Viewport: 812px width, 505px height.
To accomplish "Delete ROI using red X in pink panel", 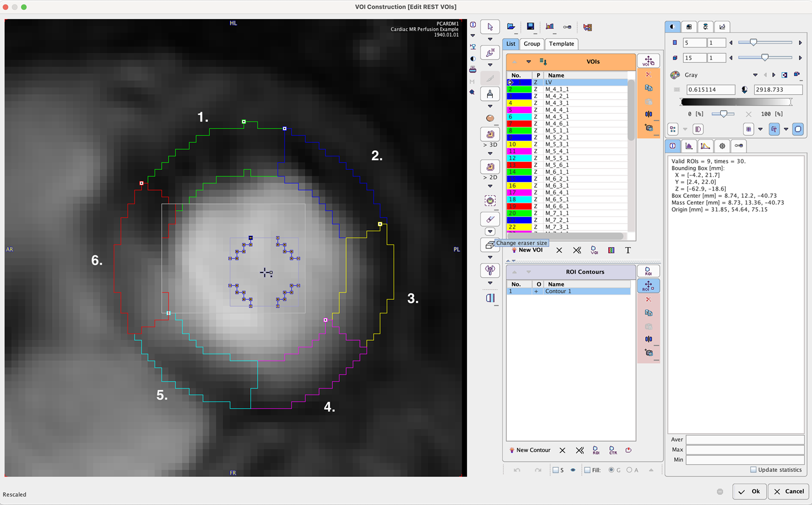I will click(648, 300).
